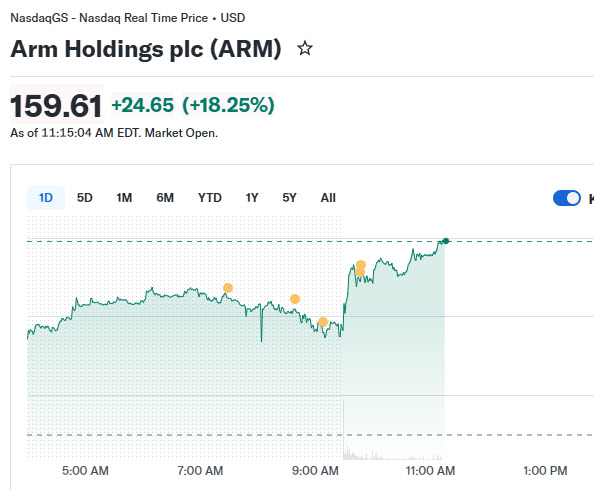The image size is (594, 490).
Task: Click the Arm Holdings plc (ARM) title
Action: coord(146,49)
